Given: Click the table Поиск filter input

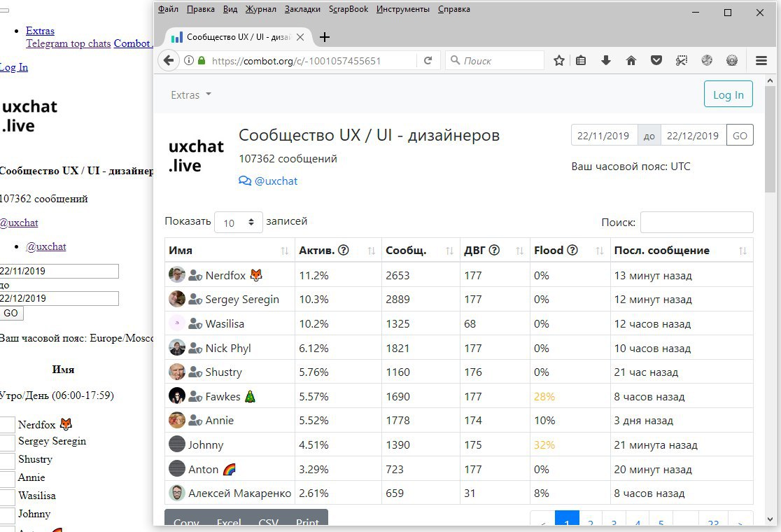Looking at the screenshot, I should (696, 222).
